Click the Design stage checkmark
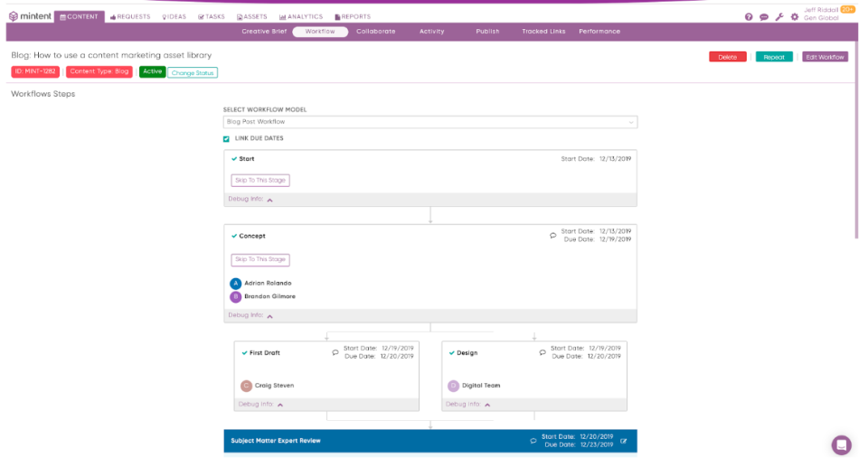 [452, 352]
